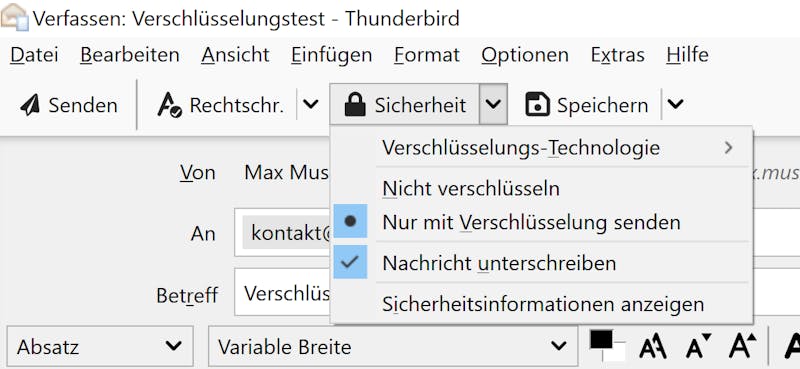
Task: Click the font size chooser AA icon
Action: point(653,348)
